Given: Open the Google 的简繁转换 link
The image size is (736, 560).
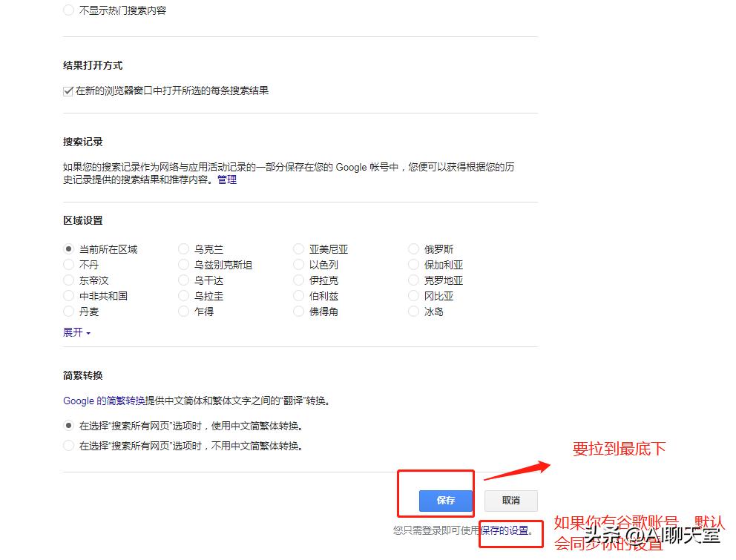Looking at the screenshot, I should [79, 400].
